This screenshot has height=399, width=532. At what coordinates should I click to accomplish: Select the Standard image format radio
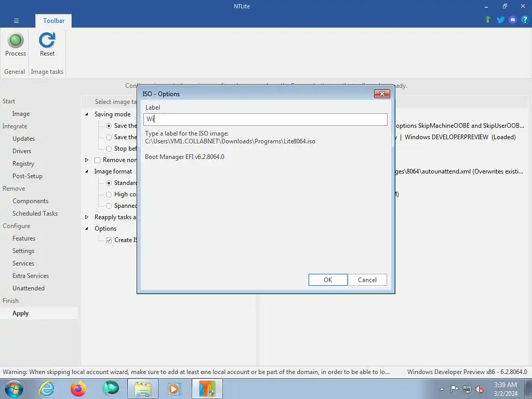click(109, 183)
